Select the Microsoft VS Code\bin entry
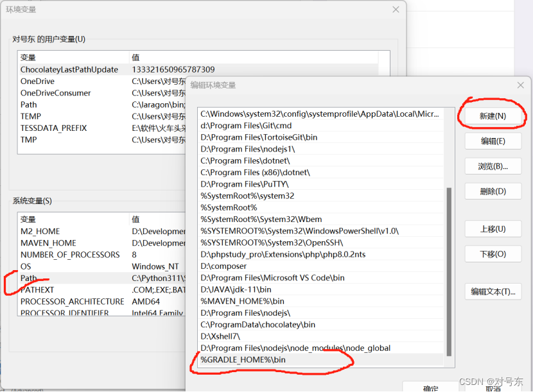533x392 pixels. (x=320, y=278)
